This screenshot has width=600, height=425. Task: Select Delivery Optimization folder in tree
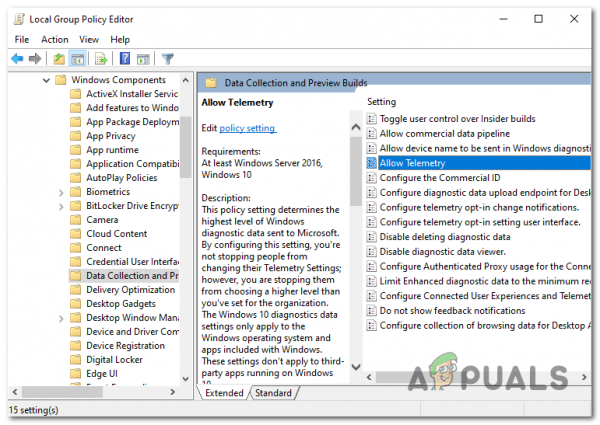tap(130, 290)
